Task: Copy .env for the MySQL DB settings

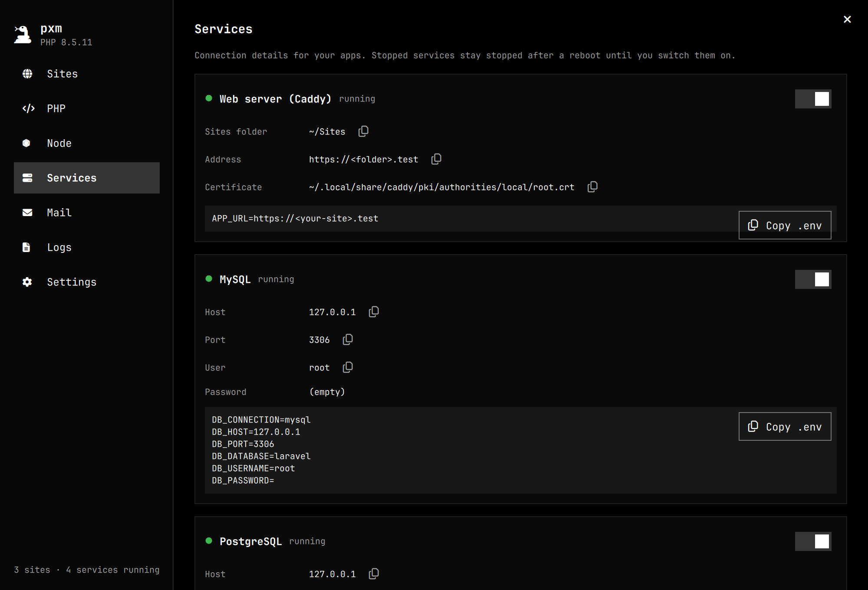Action: 785,426
